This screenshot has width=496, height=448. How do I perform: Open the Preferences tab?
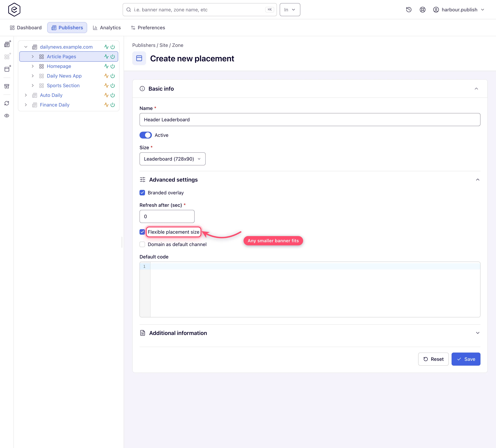point(148,28)
